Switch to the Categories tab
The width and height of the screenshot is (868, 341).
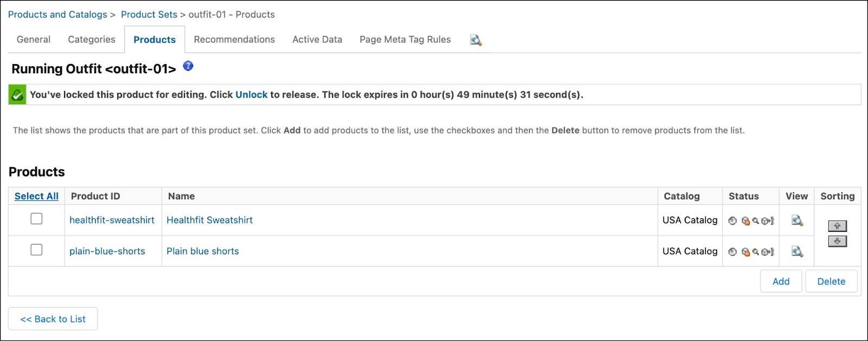[92, 40]
